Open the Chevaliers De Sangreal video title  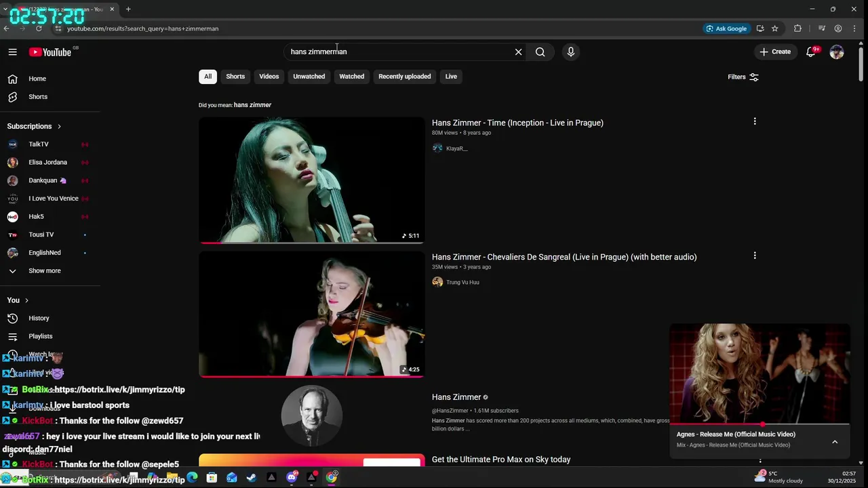(x=564, y=257)
